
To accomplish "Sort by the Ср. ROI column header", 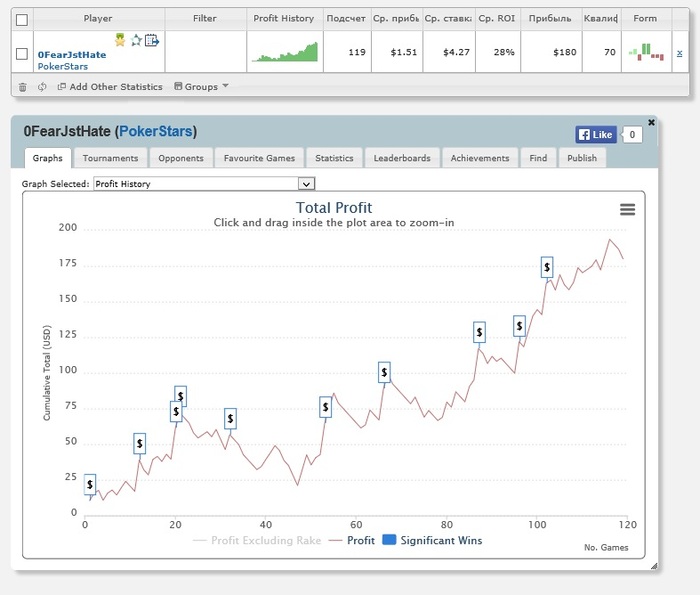I will [x=497, y=19].
